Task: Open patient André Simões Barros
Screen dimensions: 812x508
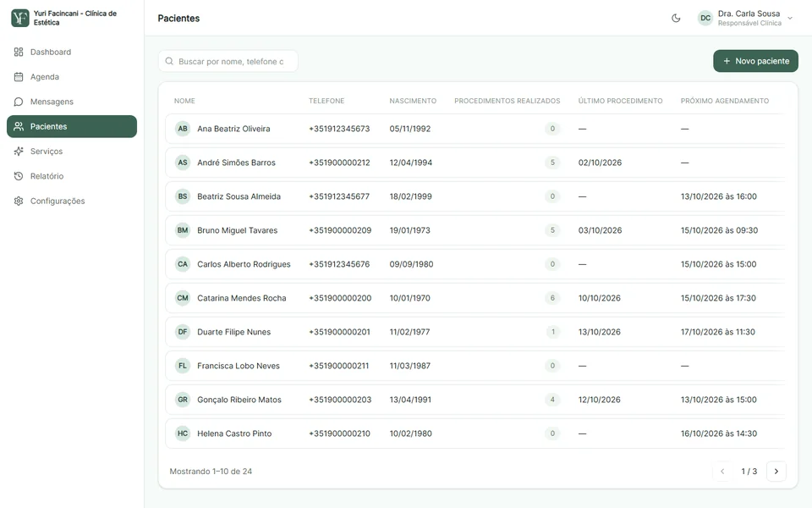Action: [x=475, y=163]
